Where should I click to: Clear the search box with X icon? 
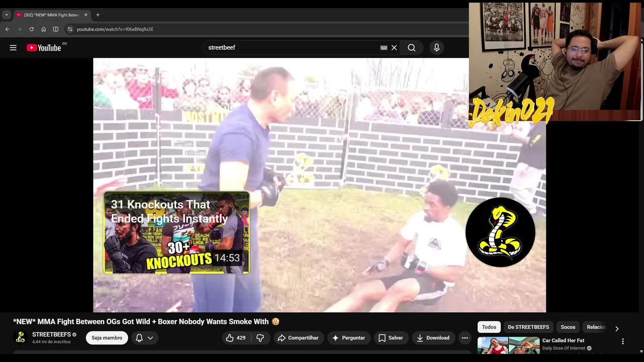[x=394, y=48]
